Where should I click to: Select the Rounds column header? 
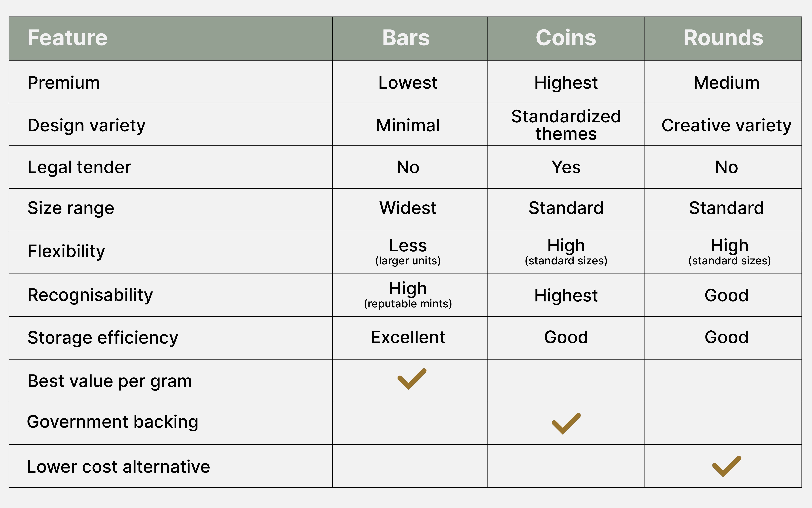click(x=723, y=38)
